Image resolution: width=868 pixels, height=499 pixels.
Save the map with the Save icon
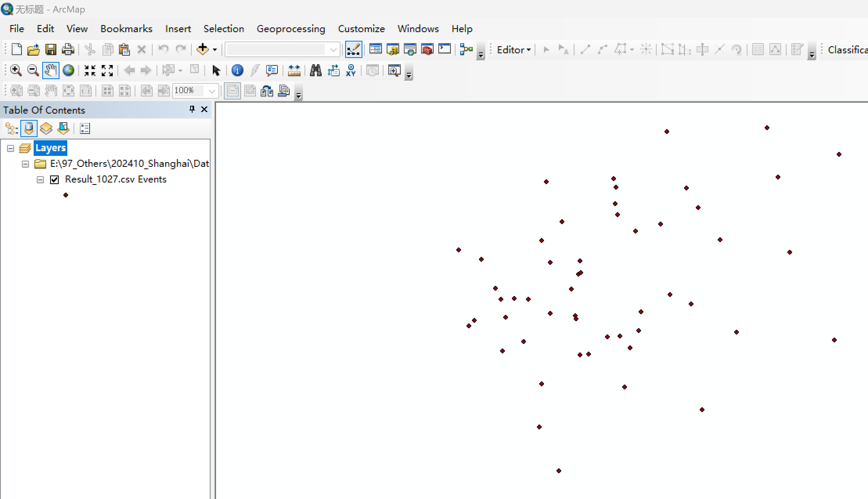pyautogui.click(x=51, y=49)
